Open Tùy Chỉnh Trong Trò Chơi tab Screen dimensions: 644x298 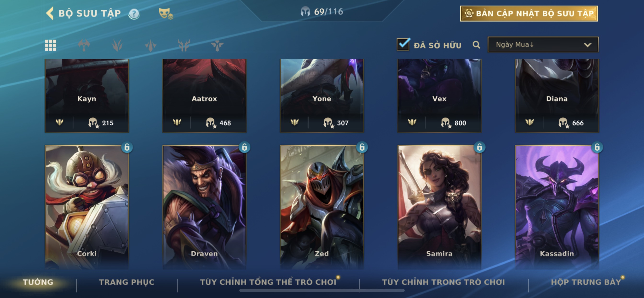click(x=443, y=282)
